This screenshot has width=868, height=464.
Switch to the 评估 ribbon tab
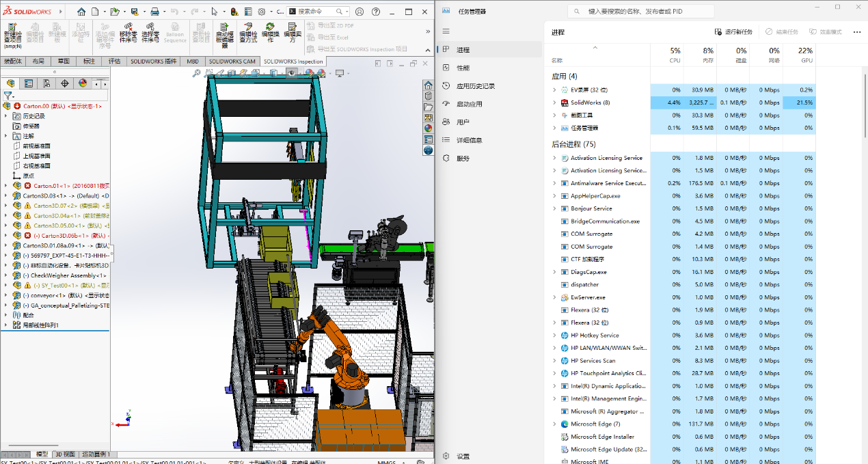tap(114, 61)
